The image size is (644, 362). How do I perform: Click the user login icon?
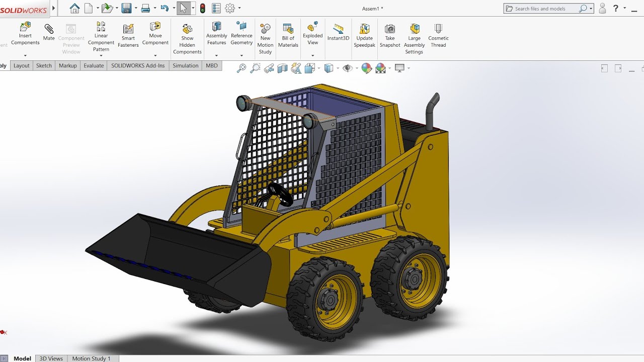click(602, 8)
